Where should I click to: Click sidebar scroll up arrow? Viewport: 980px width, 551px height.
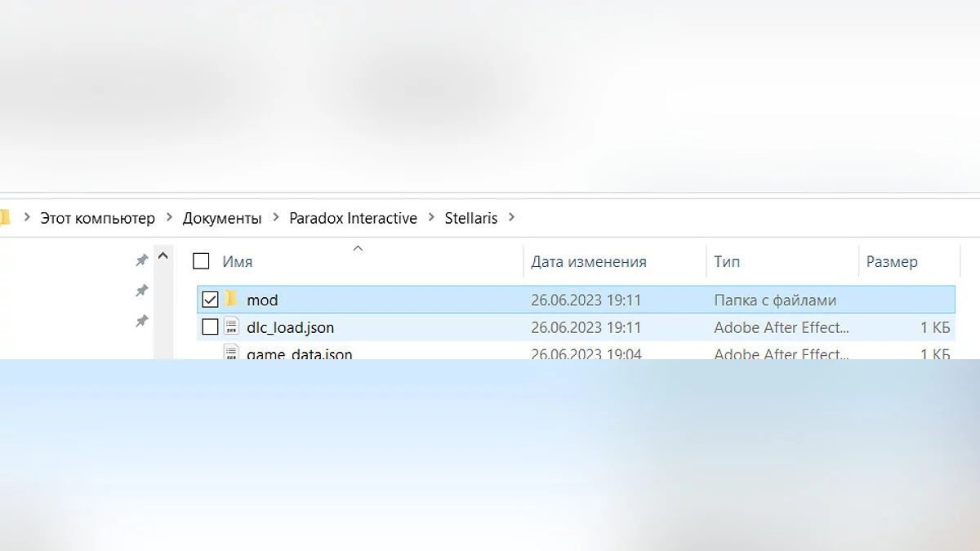click(x=163, y=256)
